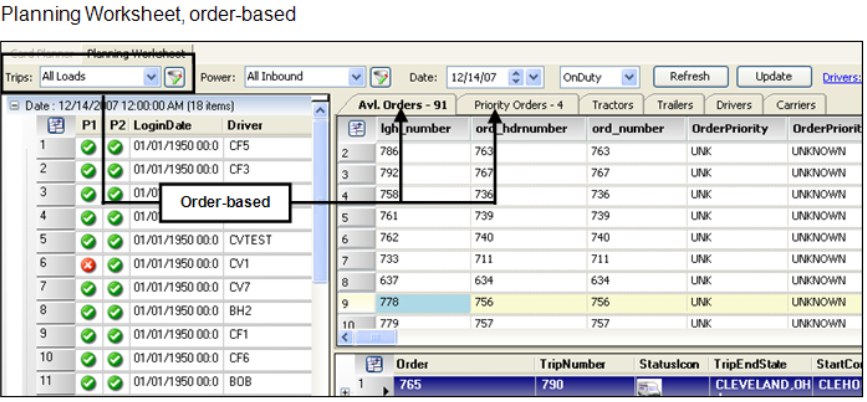This screenshot has width=867, height=402.
Task: Sort by the ord_number column header
Action: click(637, 129)
